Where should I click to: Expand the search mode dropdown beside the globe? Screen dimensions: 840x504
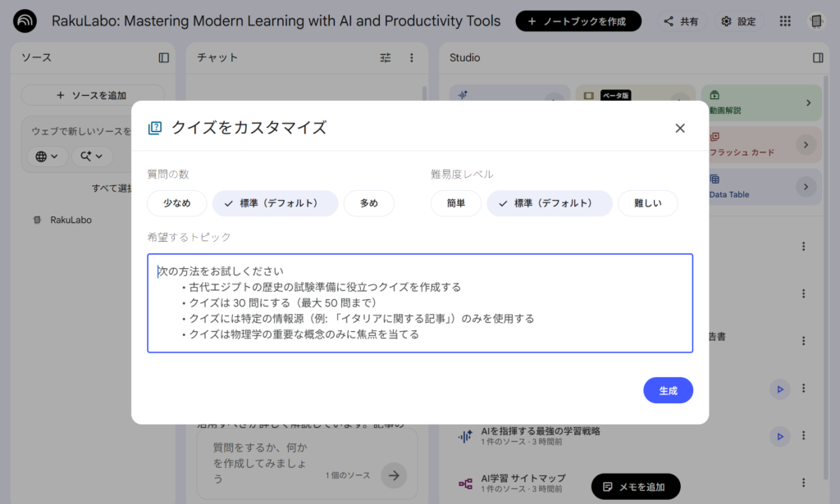pyautogui.click(x=92, y=157)
